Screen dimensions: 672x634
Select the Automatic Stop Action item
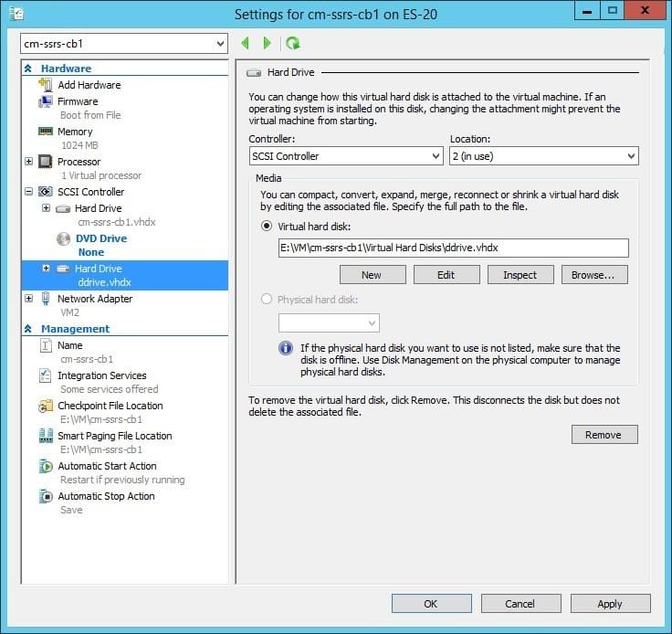(106, 496)
